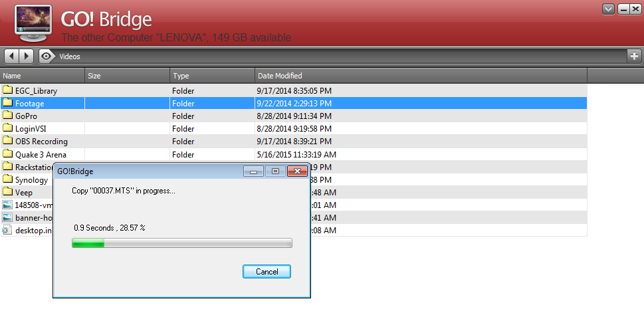Image resolution: width=644 pixels, height=317 pixels.
Task: Click the GoPro folder name
Action: [x=27, y=116]
